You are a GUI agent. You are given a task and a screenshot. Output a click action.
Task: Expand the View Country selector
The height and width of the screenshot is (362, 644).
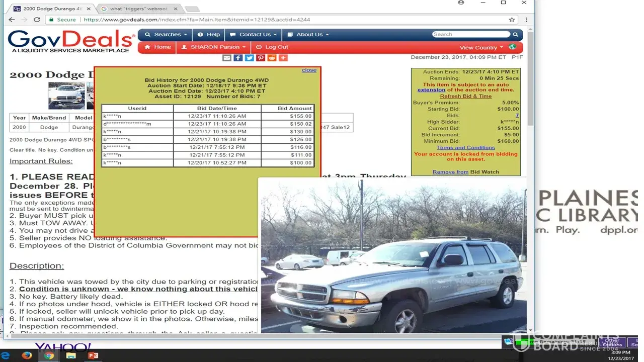[x=481, y=48]
